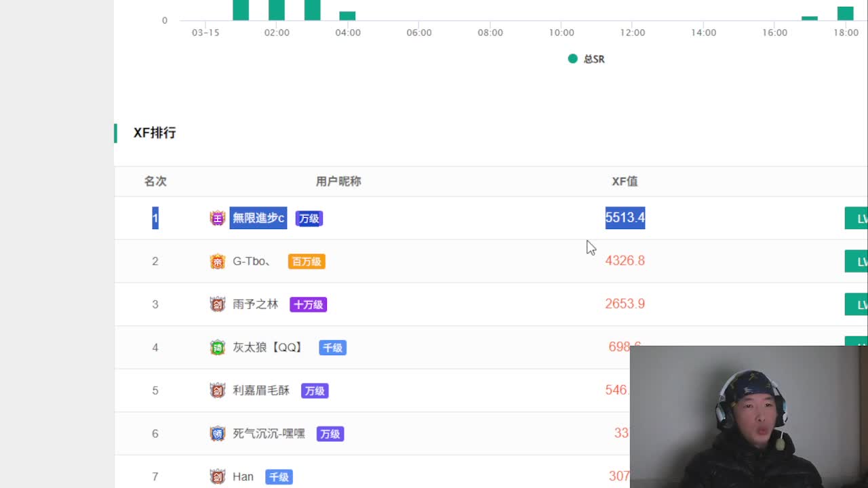Toggle the 总SR legend marker
Image resolution: width=868 pixels, height=488 pixels.
572,59
